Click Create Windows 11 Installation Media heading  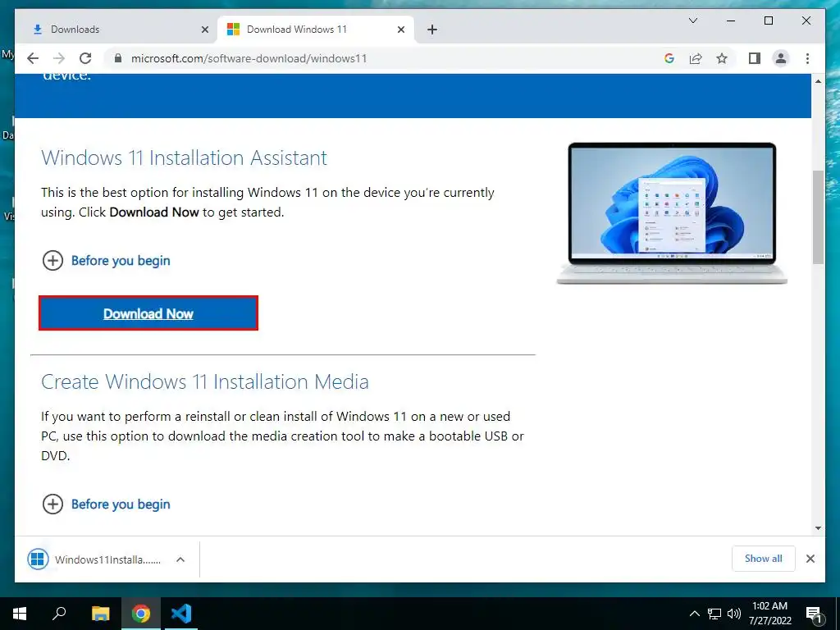tap(204, 382)
